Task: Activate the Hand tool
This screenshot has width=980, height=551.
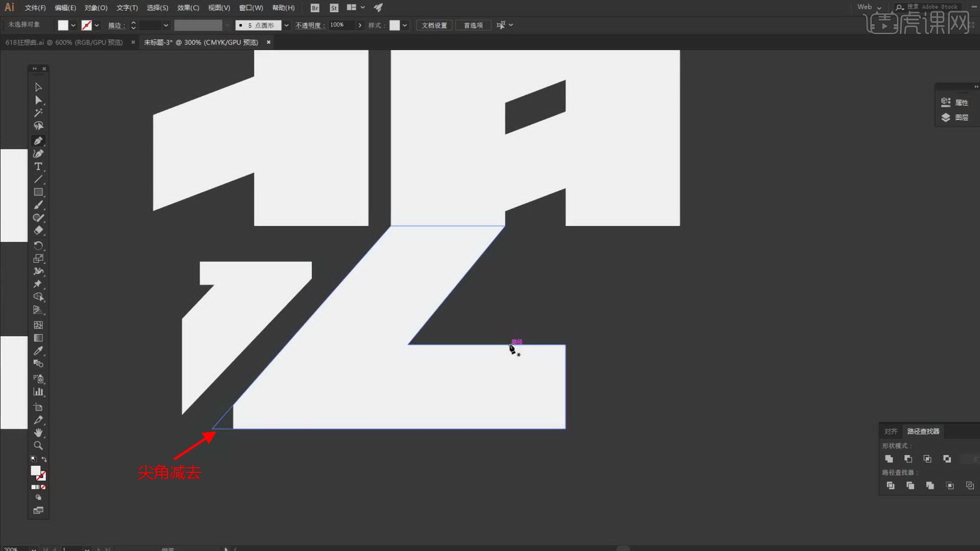Action: point(38,433)
